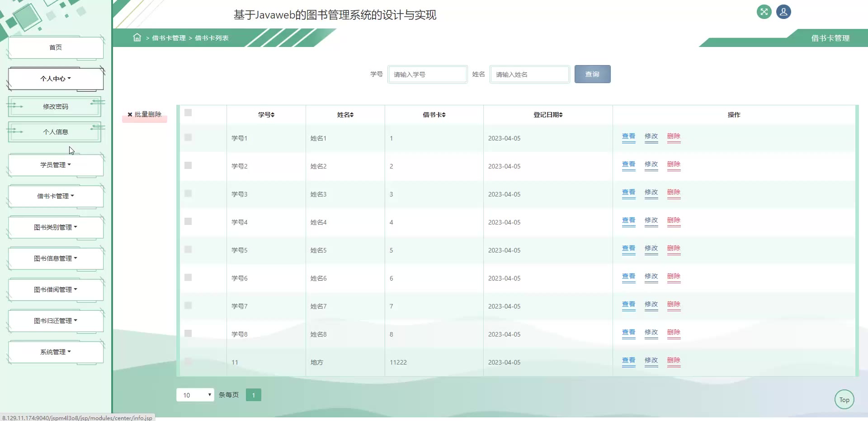Sort table by 登记日期 column arrows
The image size is (868, 421).
(x=561, y=115)
